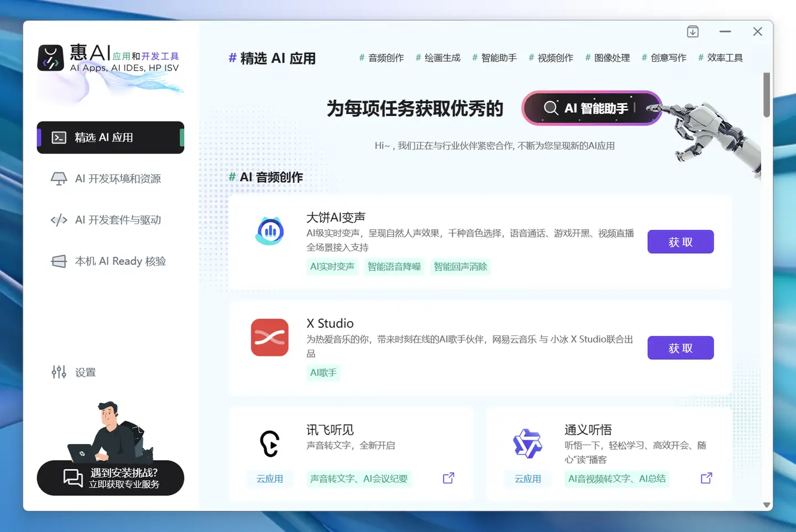Screen dimensions: 796x532
Task: Click the # AI 音频创作 section heading
Action: click(266, 177)
